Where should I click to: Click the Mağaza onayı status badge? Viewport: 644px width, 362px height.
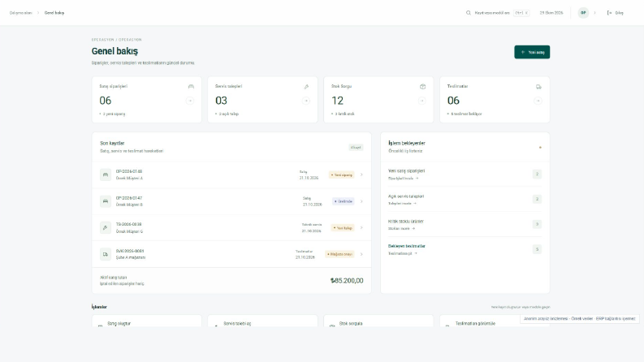tap(339, 254)
